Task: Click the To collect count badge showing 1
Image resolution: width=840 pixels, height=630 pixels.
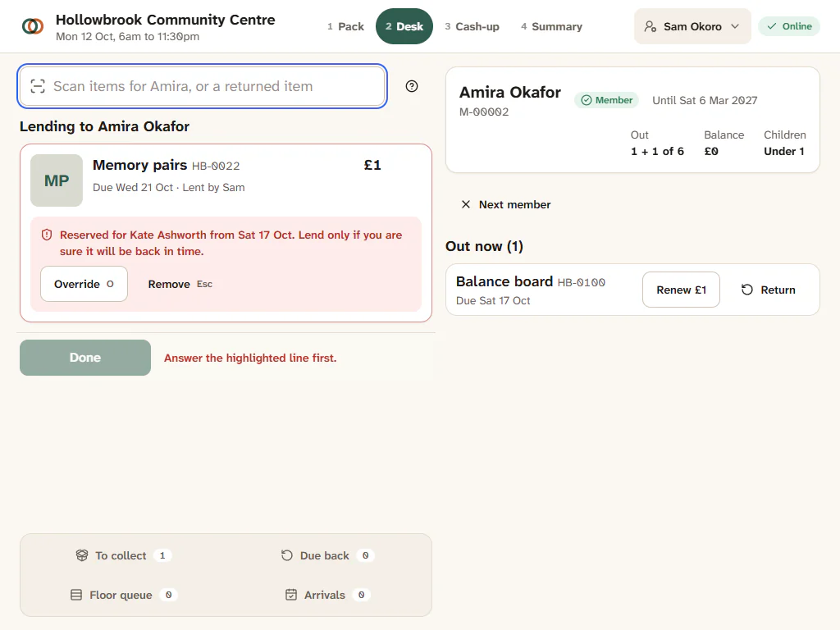Action: [x=162, y=555]
